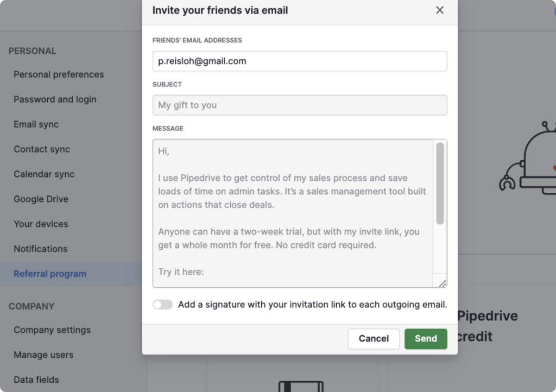Open Google Drive settings

click(41, 199)
